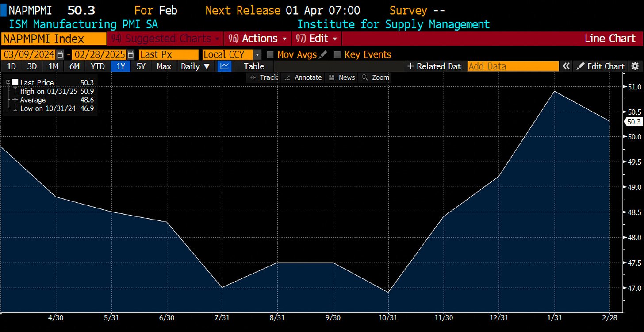Open the start date calendar picker icon
Viewport: 644px width, 332px height.
pyautogui.click(x=61, y=55)
